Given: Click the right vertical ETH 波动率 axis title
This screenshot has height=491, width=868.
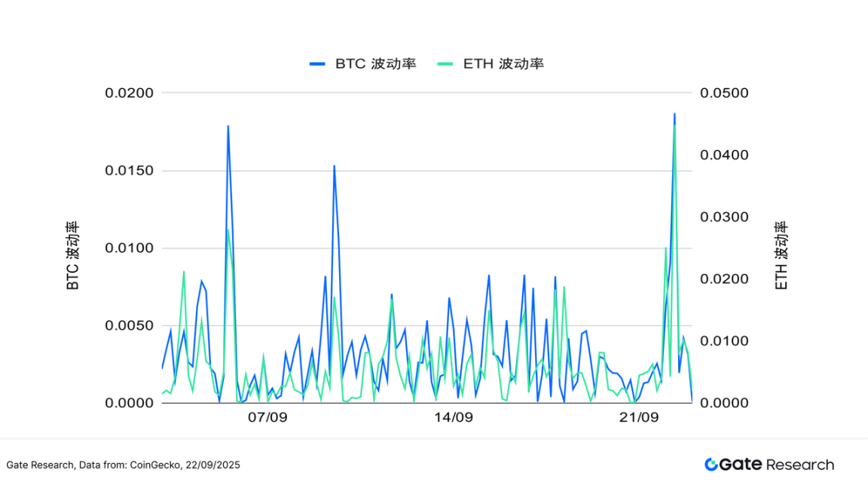Looking at the screenshot, I should pos(781,256).
